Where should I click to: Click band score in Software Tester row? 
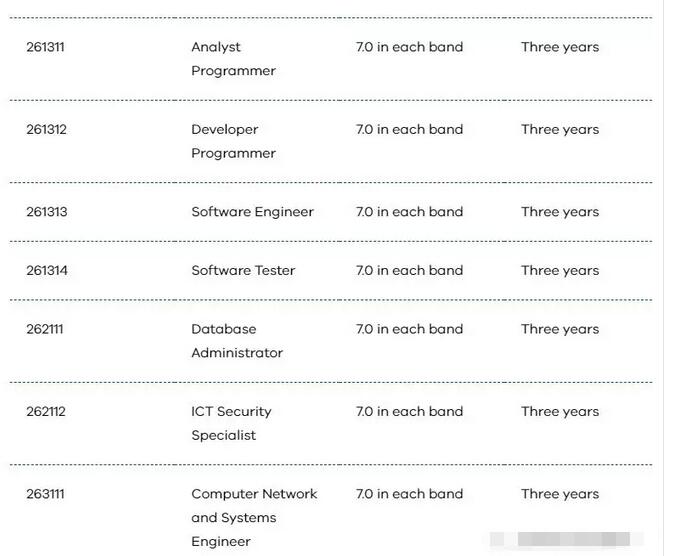tap(409, 271)
